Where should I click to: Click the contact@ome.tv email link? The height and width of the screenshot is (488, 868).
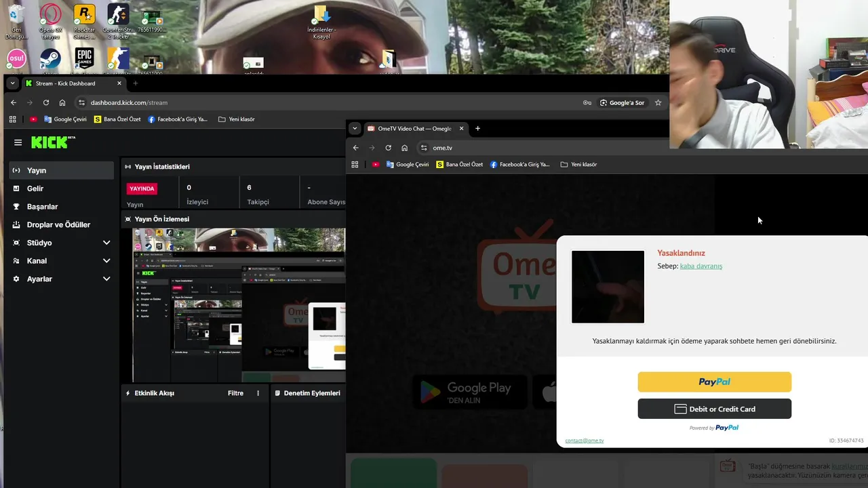[x=584, y=441]
